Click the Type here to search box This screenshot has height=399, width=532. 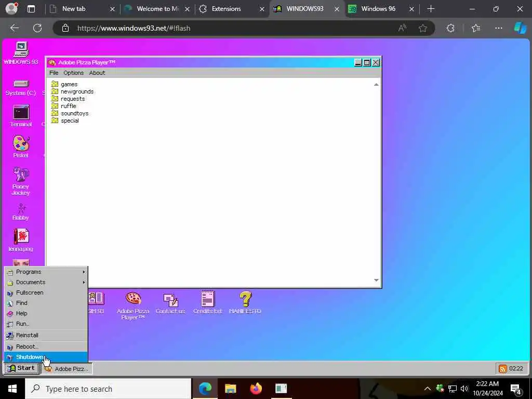[x=108, y=389]
